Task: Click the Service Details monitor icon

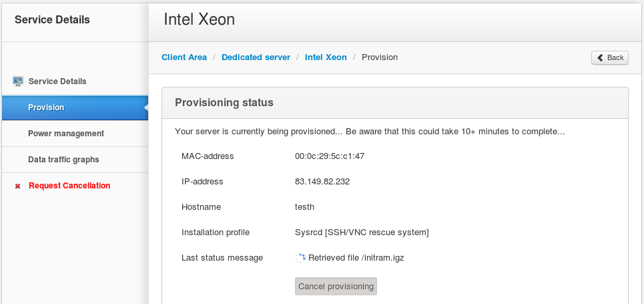Action: point(17,81)
